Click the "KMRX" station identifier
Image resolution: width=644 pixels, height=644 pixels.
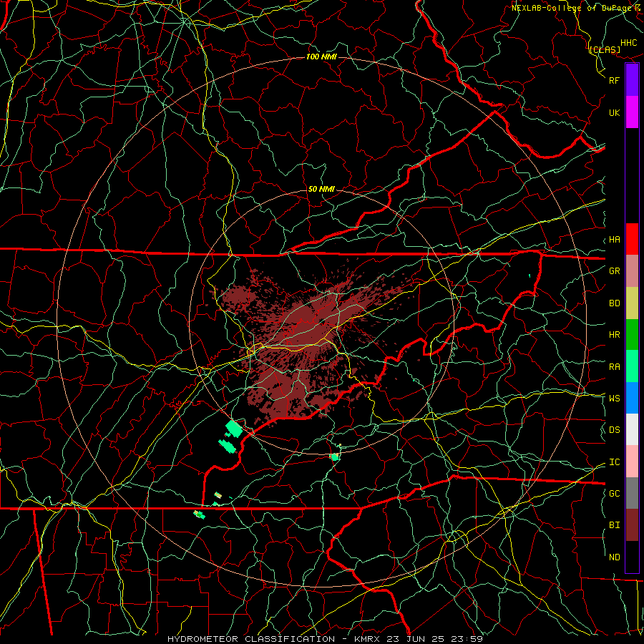pos(368,639)
